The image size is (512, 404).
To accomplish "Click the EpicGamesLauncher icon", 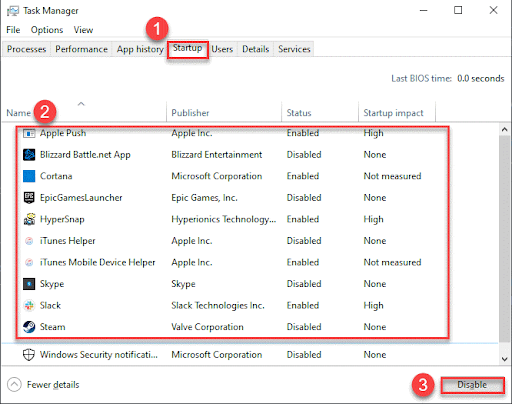I will click(29, 198).
